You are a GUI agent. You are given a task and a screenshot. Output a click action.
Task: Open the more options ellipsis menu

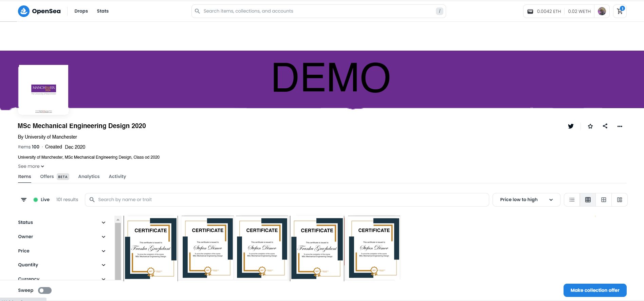pyautogui.click(x=620, y=126)
